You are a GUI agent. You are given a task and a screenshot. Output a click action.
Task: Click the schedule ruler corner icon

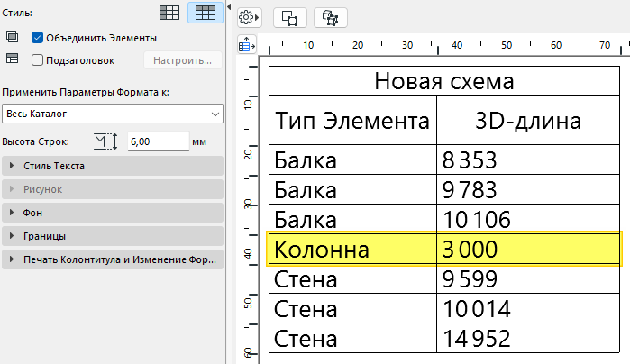247,44
